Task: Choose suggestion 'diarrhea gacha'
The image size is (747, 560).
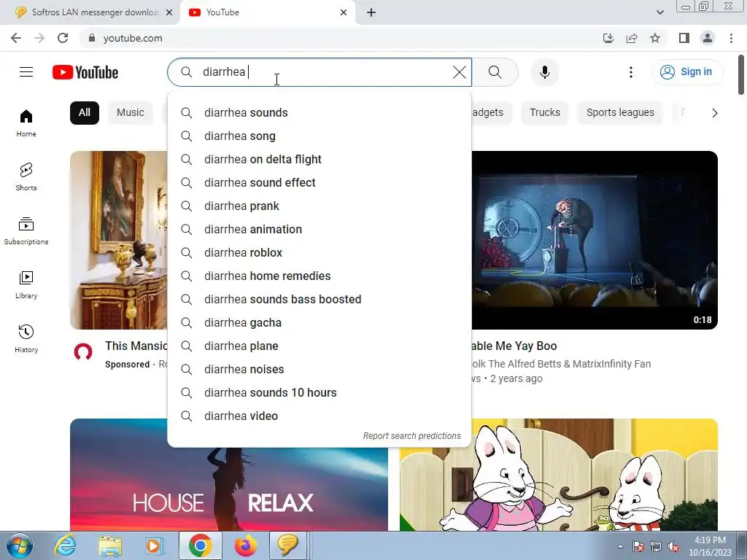Action: pos(320,323)
